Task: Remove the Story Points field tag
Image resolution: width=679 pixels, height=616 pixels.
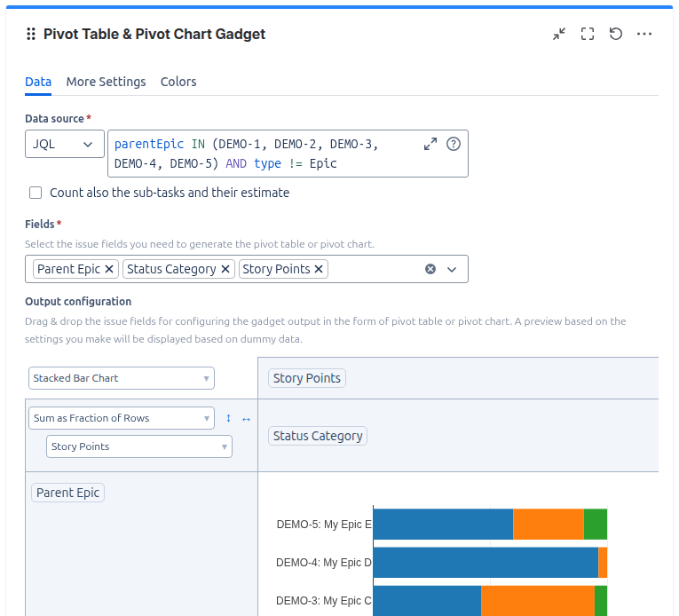Action: (x=320, y=269)
